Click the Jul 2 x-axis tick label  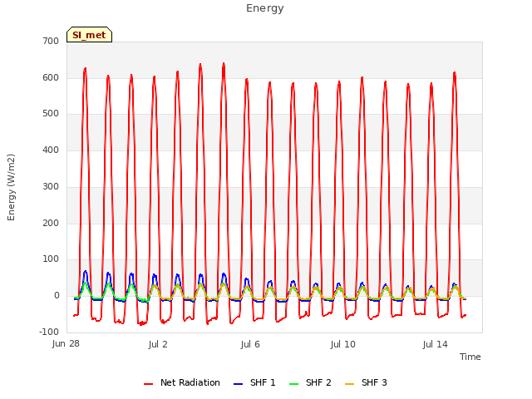(x=158, y=344)
